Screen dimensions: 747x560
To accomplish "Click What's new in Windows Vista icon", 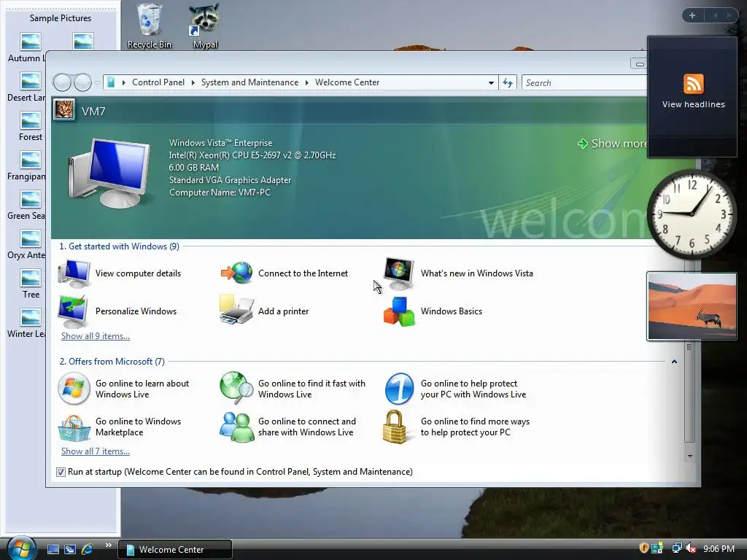I will coord(399,273).
